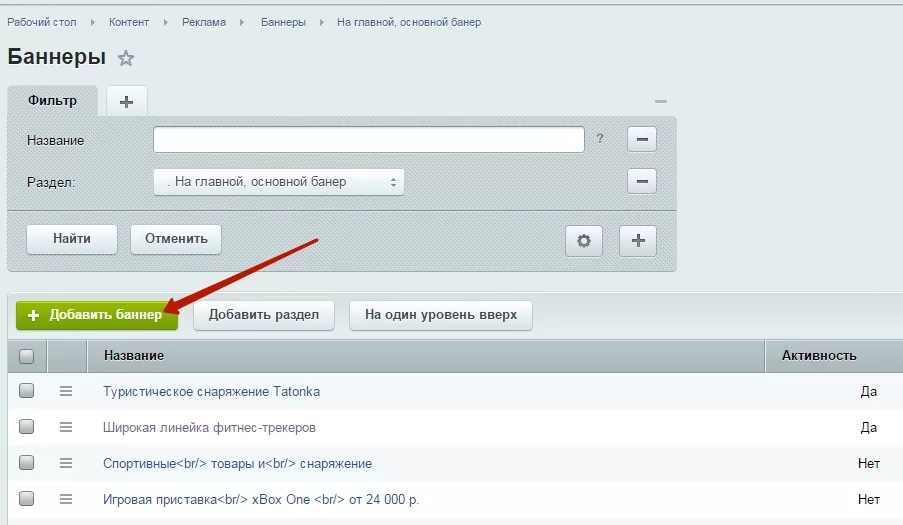Focus the Название filter text field
The image size is (903, 525).
[369, 139]
